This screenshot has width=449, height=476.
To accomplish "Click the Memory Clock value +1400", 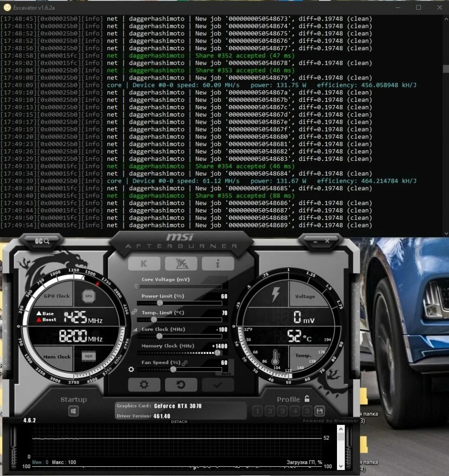I will coord(219,346).
